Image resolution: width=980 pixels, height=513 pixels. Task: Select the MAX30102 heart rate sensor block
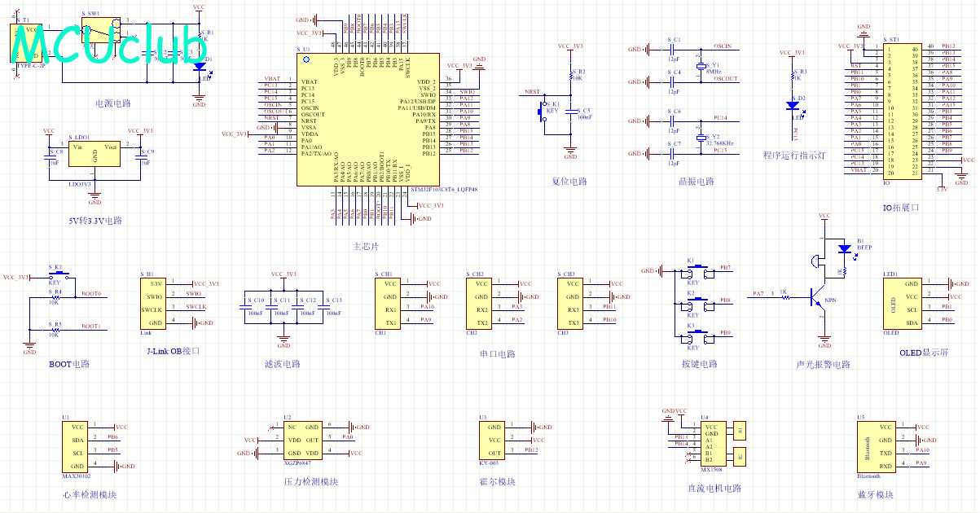(74, 446)
